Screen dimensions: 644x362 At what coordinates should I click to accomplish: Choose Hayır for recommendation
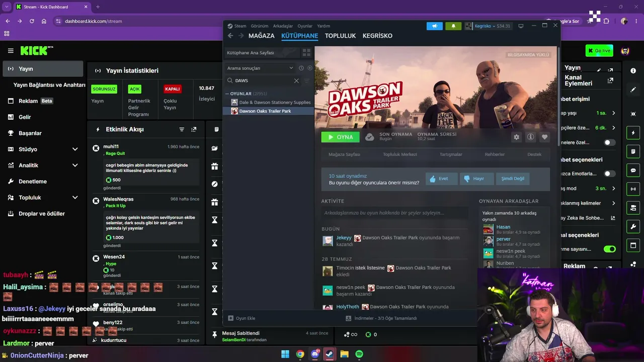tap(476, 178)
